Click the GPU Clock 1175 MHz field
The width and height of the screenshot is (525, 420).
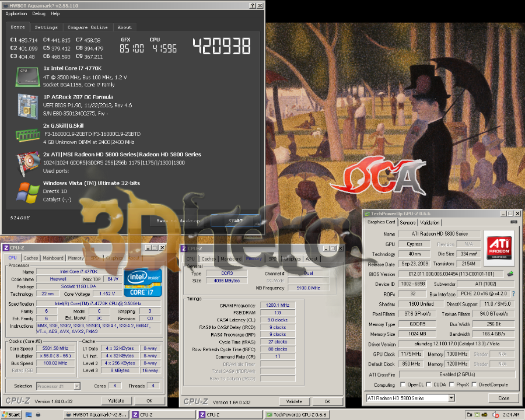tap(411, 354)
